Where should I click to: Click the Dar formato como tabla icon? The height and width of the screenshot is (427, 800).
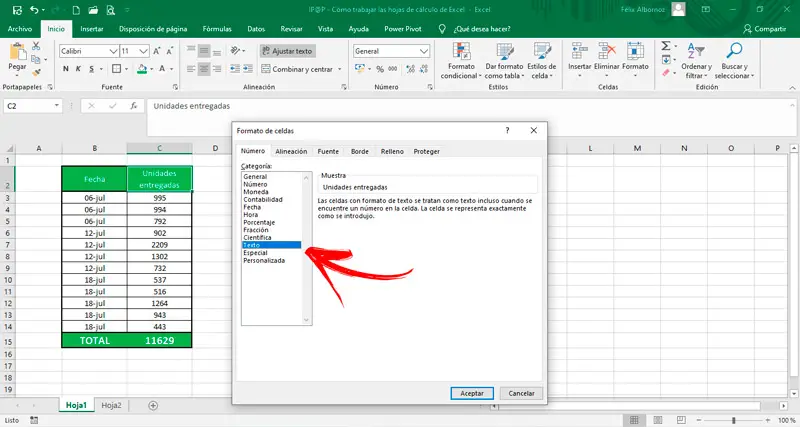pos(504,53)
